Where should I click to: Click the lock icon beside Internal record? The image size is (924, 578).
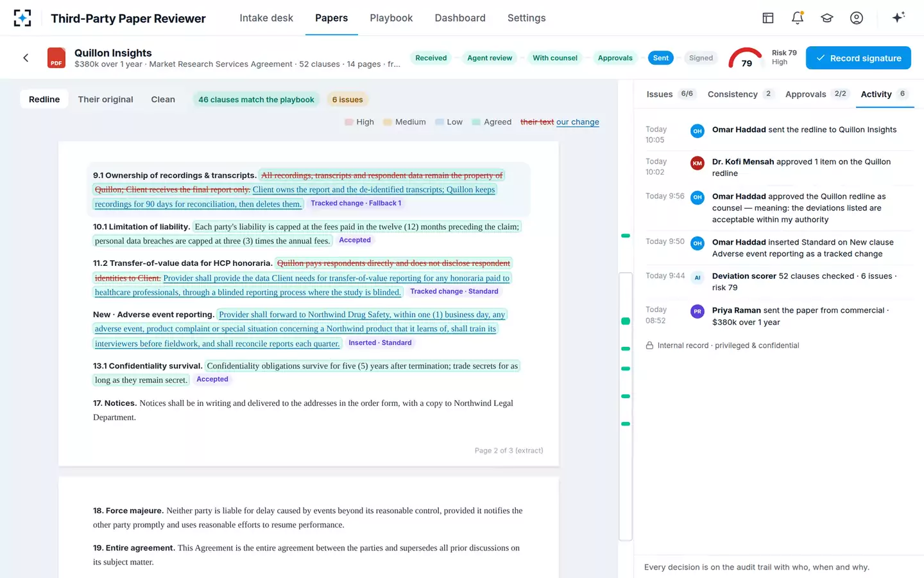point(649,346)
